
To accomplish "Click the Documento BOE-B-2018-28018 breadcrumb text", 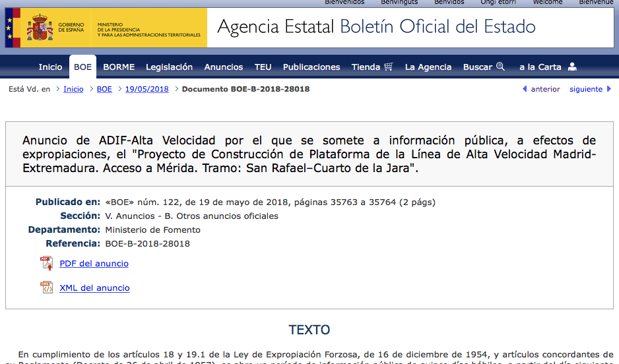I will [x=245, y=89].
